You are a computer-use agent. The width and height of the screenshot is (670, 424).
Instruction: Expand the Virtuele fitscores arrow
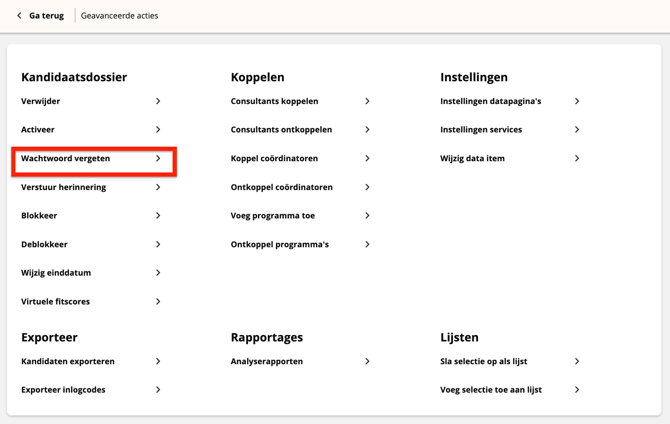(x=158, y=301)
